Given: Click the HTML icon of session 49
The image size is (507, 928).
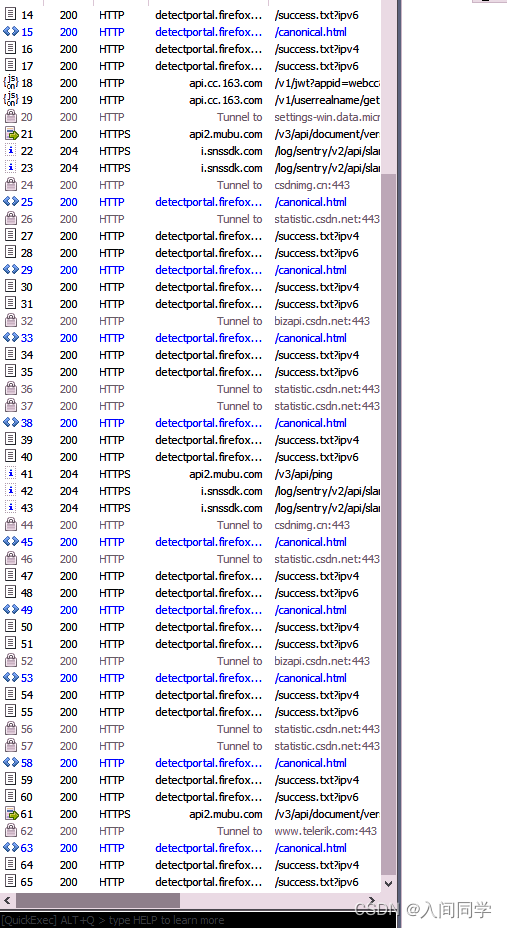Looking at the screenshot, I should (10, 610).
